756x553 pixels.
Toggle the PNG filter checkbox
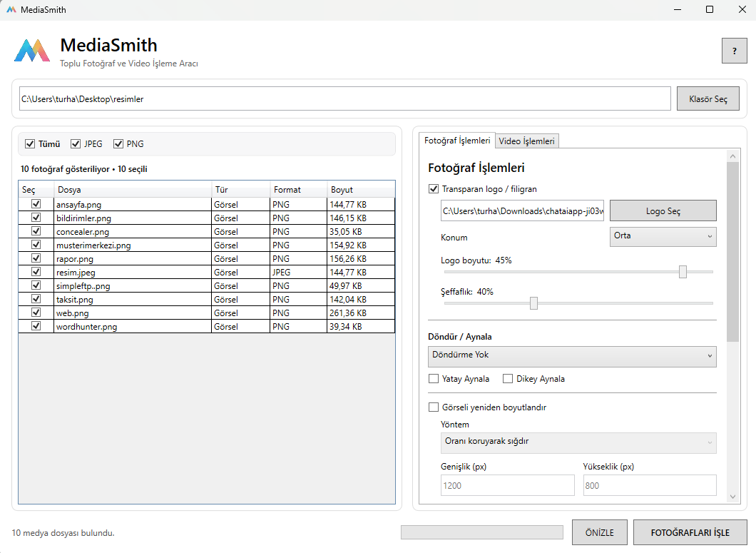point(118,144)
